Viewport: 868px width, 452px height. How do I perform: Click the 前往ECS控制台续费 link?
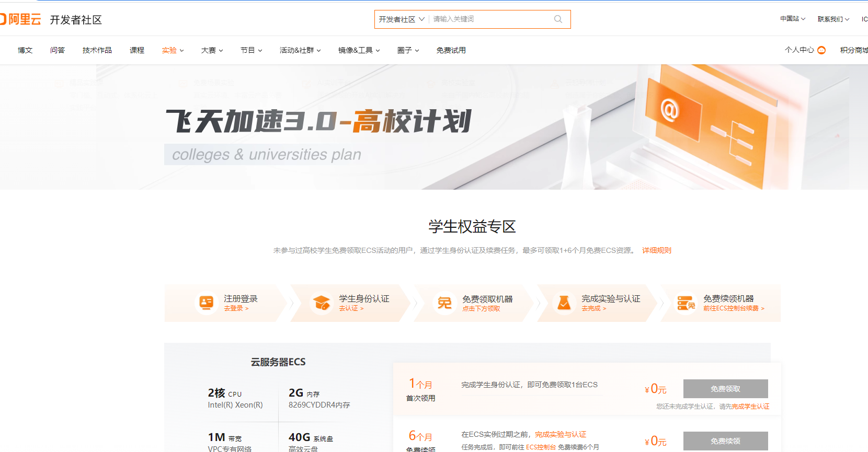(x=734, y=308)
